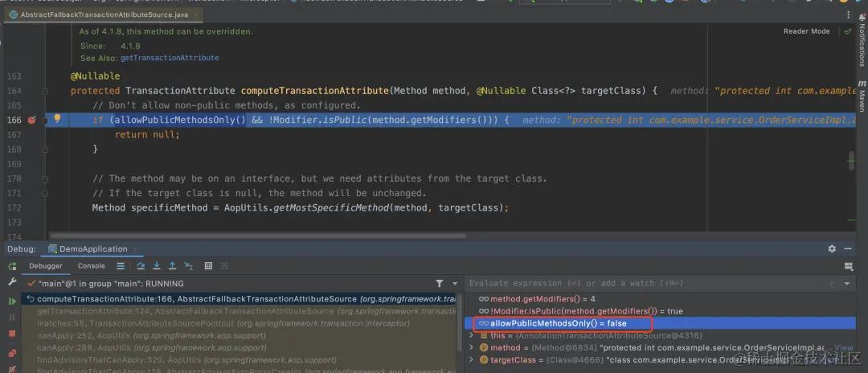Open Evaluate Expression calculator icon
The width and height of the screenshot is (868, 373).
click(208, 266)
